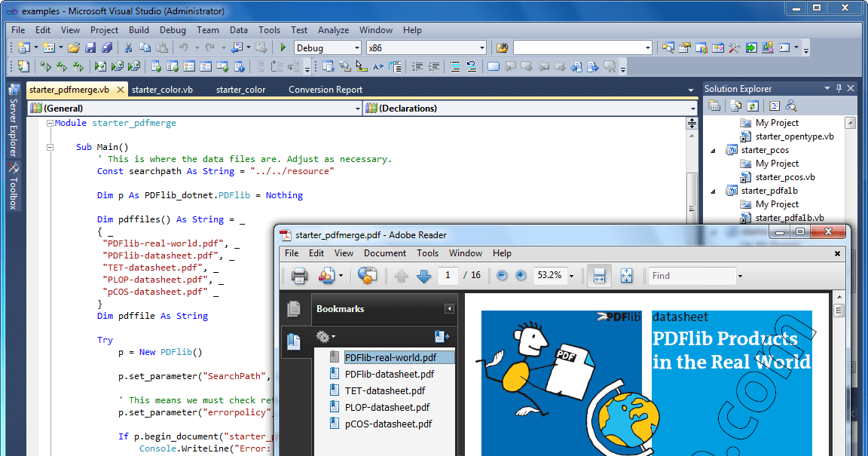Zoom out using the minus icon in Adobe Reader
The height and width of the screenshot is (456, 868).
point(502,276)
